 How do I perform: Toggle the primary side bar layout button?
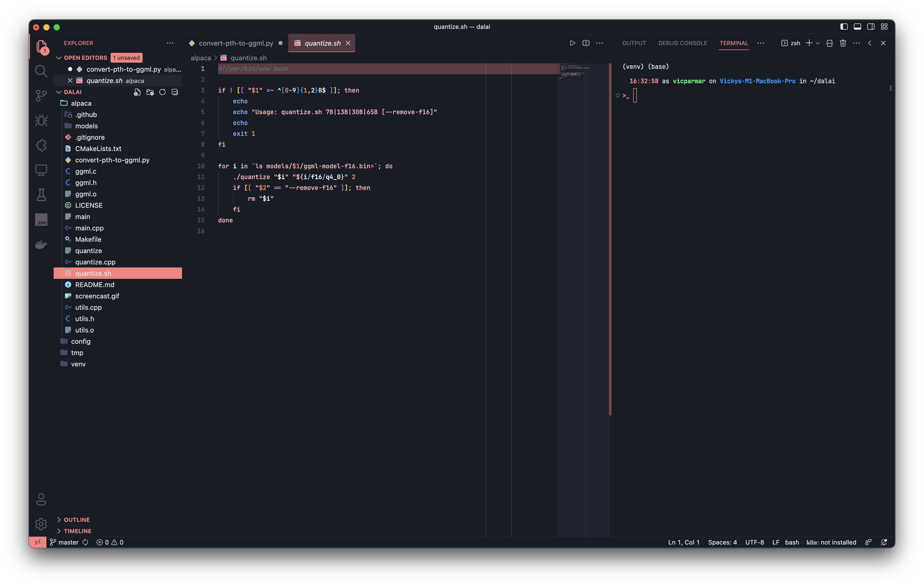[x=844, y=27]
